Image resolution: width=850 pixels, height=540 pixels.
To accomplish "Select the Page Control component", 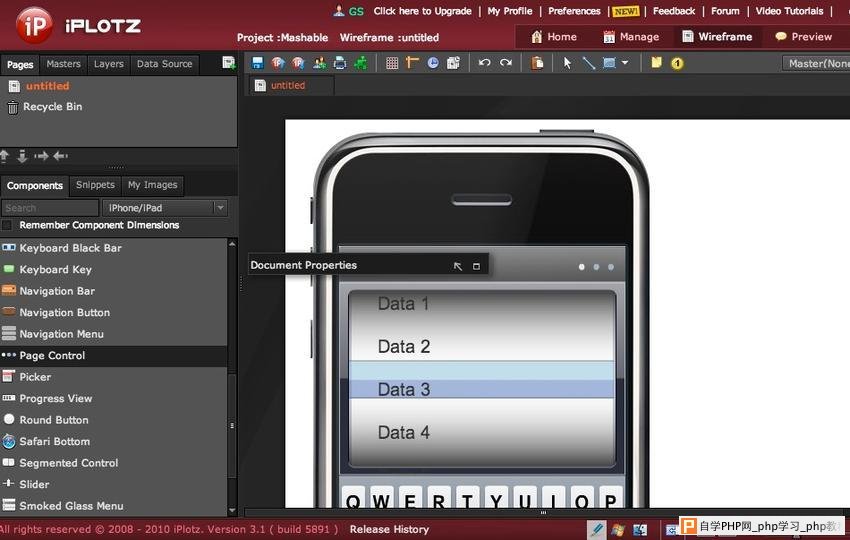I will [x=114, y=356].
